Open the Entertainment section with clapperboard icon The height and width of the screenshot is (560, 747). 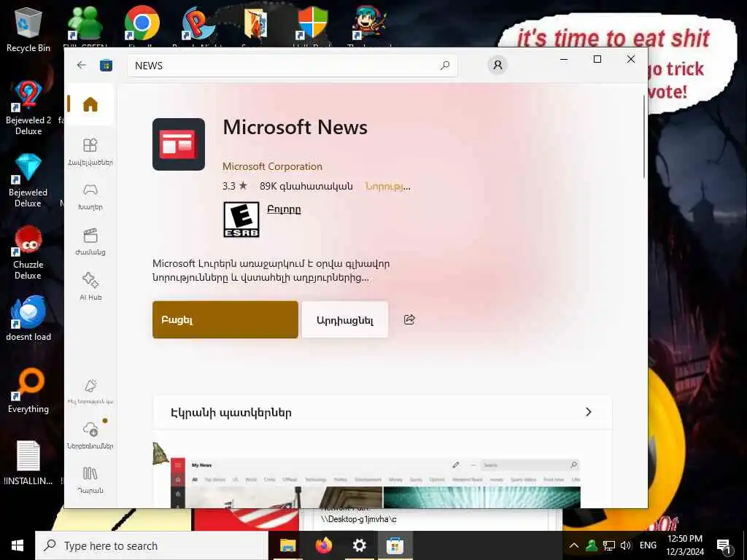[x=90, y=242]
